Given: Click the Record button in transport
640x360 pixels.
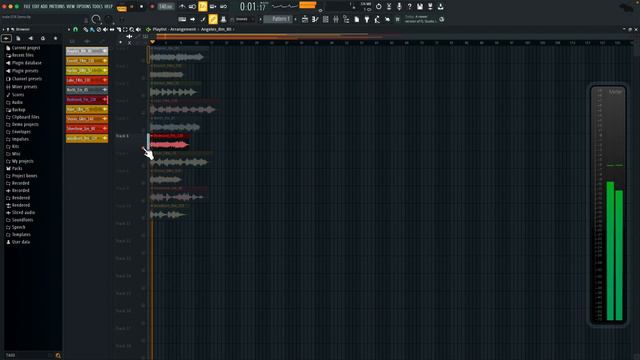Looking at the screenshot, I should [x=152, y=7].
